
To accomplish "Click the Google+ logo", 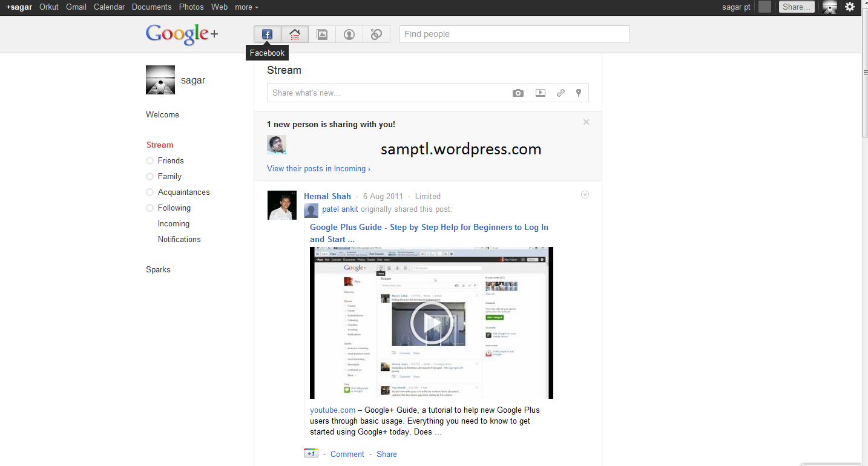I will tap(182, 34).
